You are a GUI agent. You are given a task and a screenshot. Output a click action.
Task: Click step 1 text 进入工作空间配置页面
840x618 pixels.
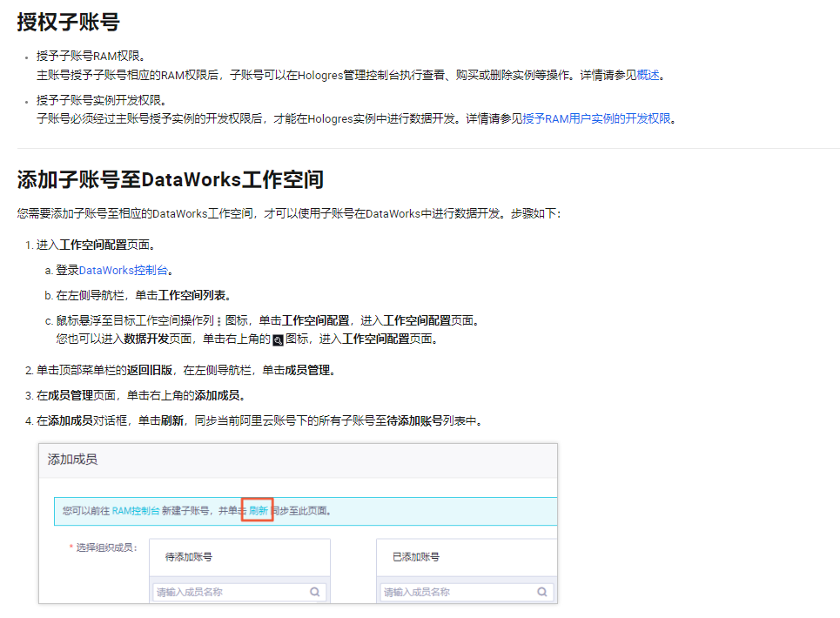pos(96,245)
